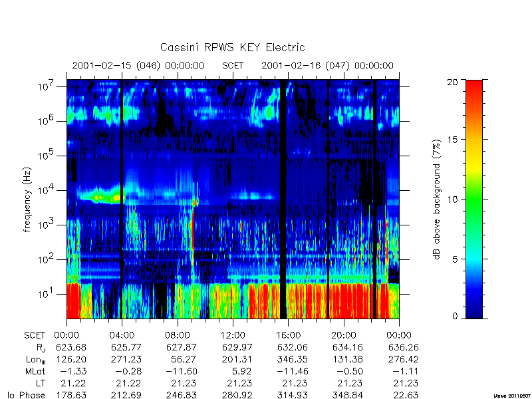Click the "frequency (Hz)" axis label
This screenshot has height=399, width=532.
[27, 199]
